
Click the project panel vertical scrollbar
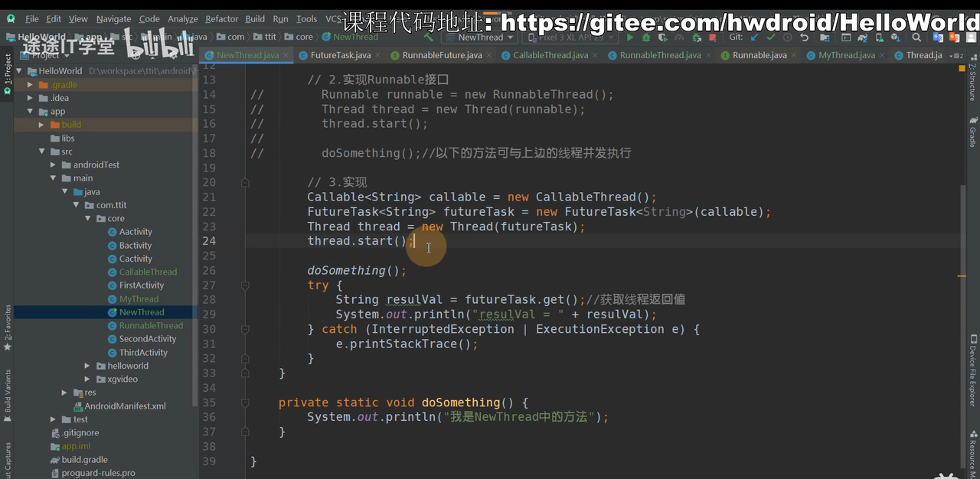pos(195,237)
